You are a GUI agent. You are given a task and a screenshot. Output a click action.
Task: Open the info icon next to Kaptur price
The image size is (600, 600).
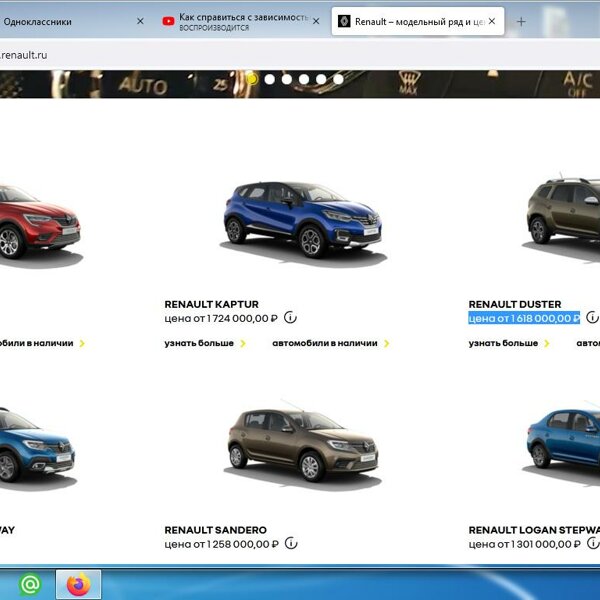tap(290, 318)
